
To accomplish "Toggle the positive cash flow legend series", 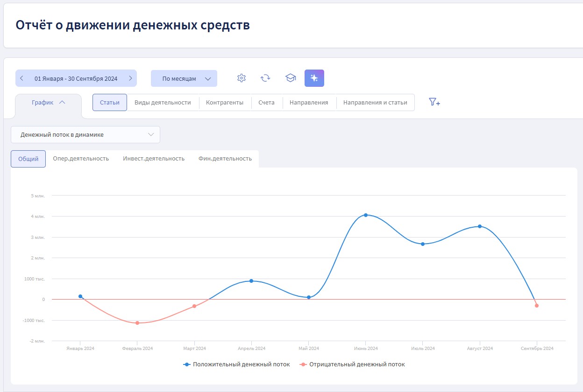I will point(237,364).
